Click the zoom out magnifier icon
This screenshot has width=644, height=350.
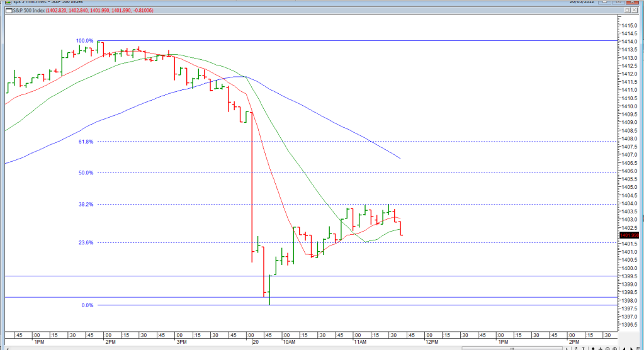[607, 348]
